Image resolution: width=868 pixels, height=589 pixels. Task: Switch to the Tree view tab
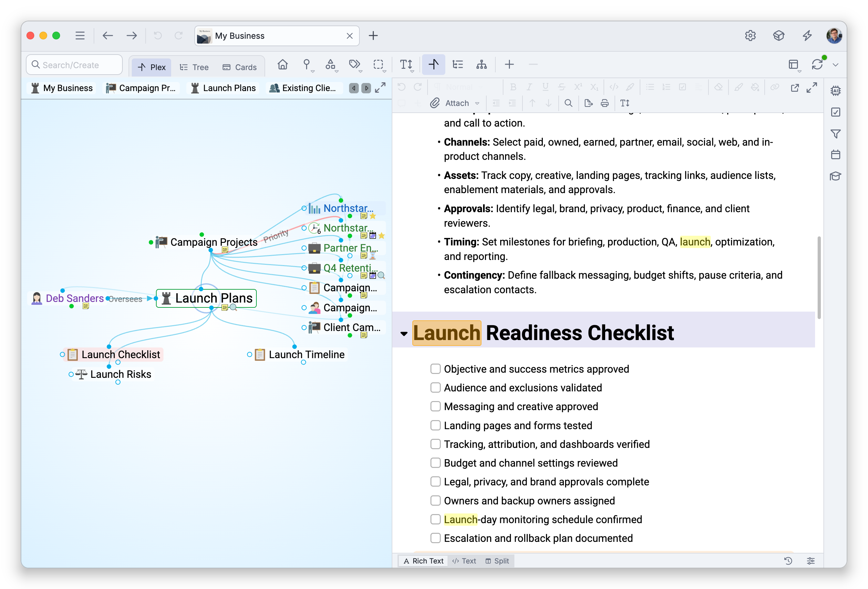pyautogui.click(x=195, y=67)
